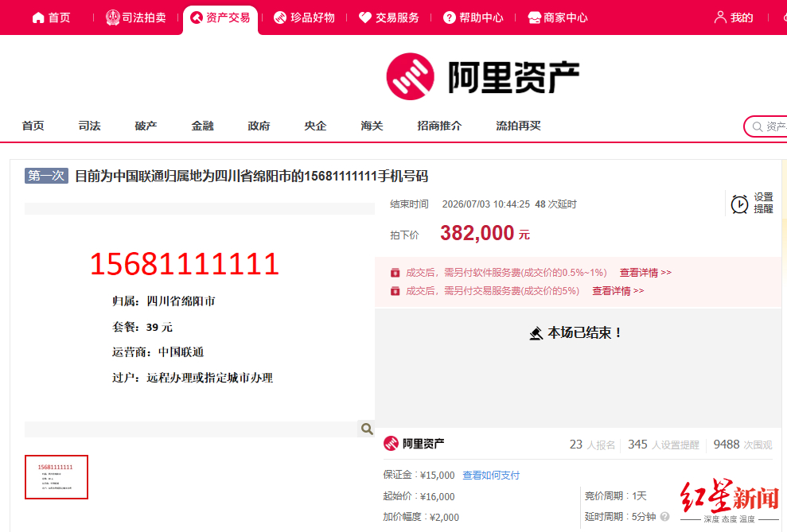The height and width of the screenshot is (532, 787).
Task: Open the 央企 category
Action: click(x=315, y=126)
